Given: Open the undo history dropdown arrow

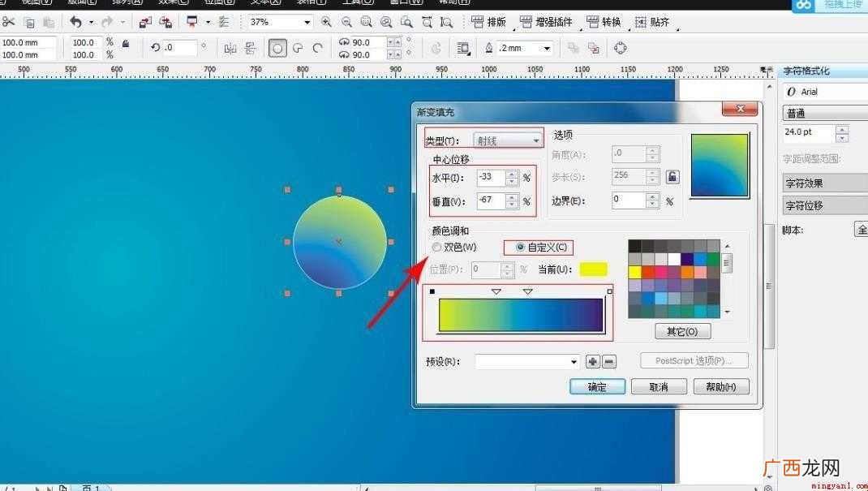Looking at the screenshot, I should [92, 22].
